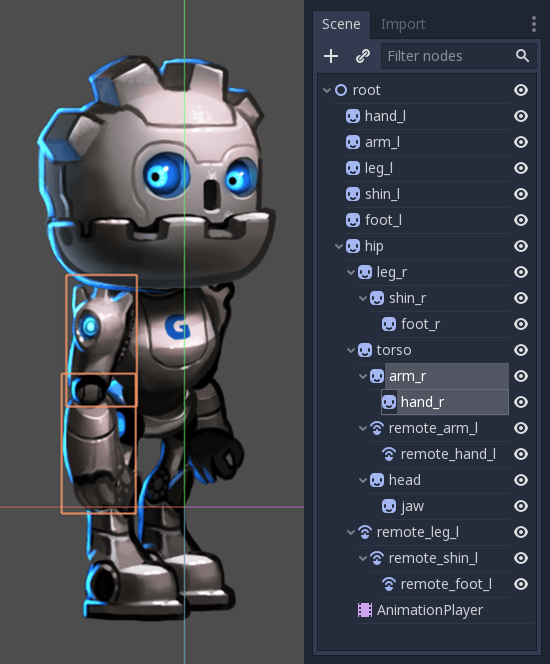Click the Add node plus icon
Image resolution: width=550 pixels, height=664 pixels.
[331, 56]
